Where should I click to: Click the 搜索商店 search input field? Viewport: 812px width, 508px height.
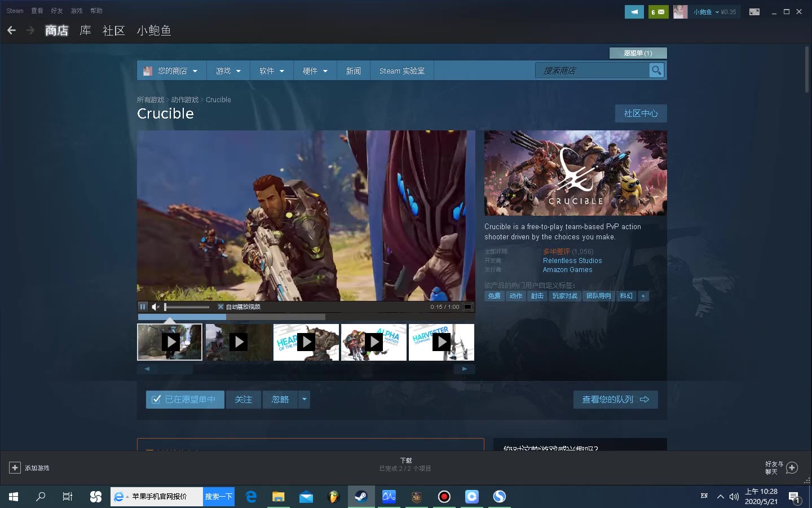[592, 71]
